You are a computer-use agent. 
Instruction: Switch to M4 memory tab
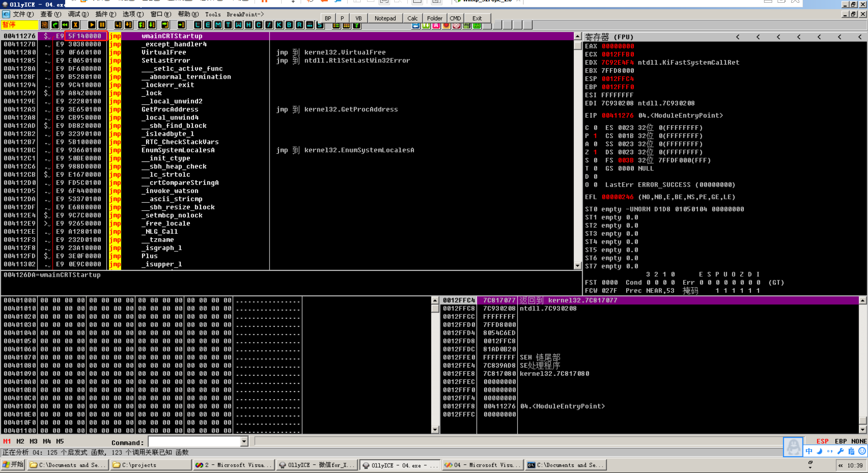pos(47,441)
